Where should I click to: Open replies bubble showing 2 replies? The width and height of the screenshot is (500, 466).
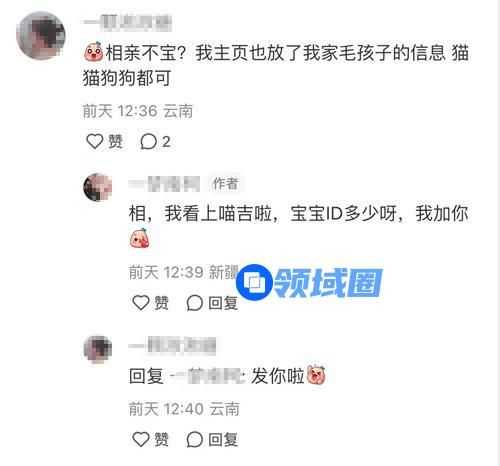click(155, 142)
